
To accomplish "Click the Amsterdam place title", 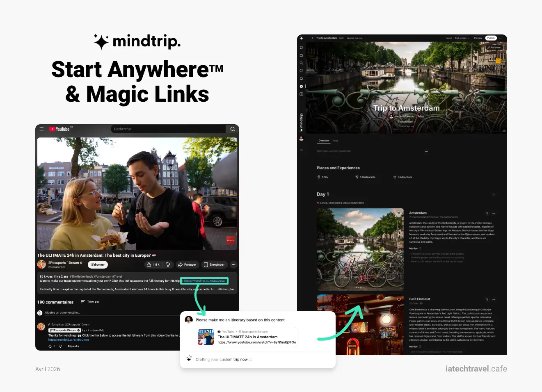I will point(418,213).
